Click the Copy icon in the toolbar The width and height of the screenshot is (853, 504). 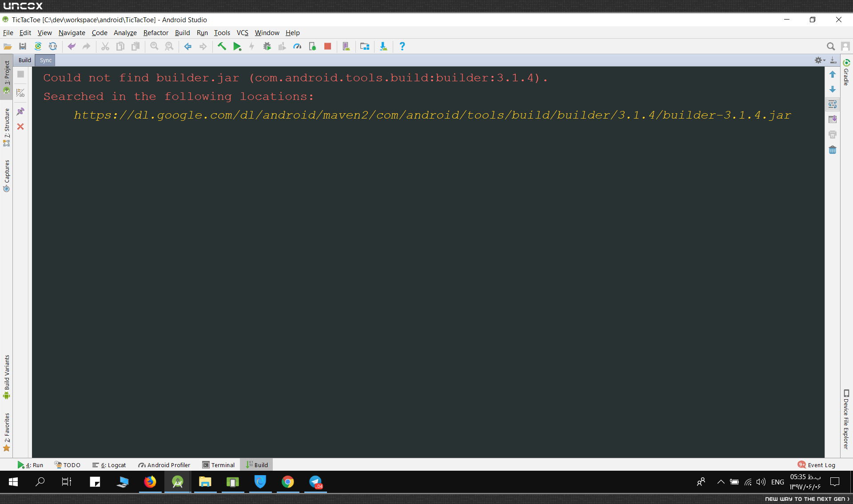tap(120, 46)
